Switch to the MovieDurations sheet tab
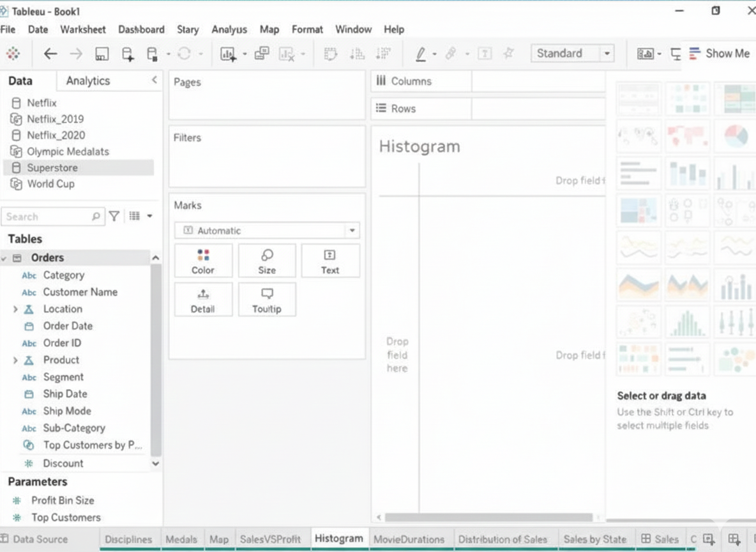 [x=409, y=539]
